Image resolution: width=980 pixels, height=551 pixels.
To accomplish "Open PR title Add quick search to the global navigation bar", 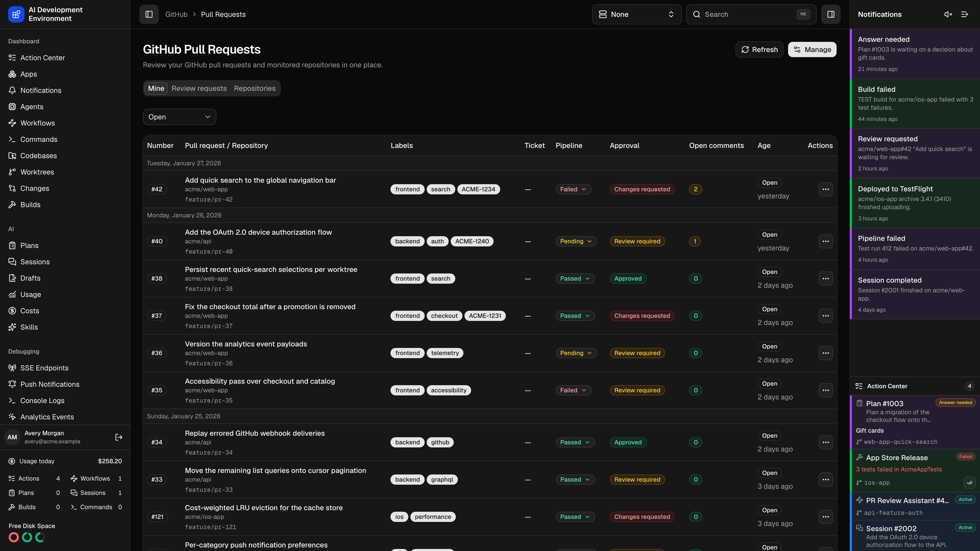I will click(x=260, y=180).
